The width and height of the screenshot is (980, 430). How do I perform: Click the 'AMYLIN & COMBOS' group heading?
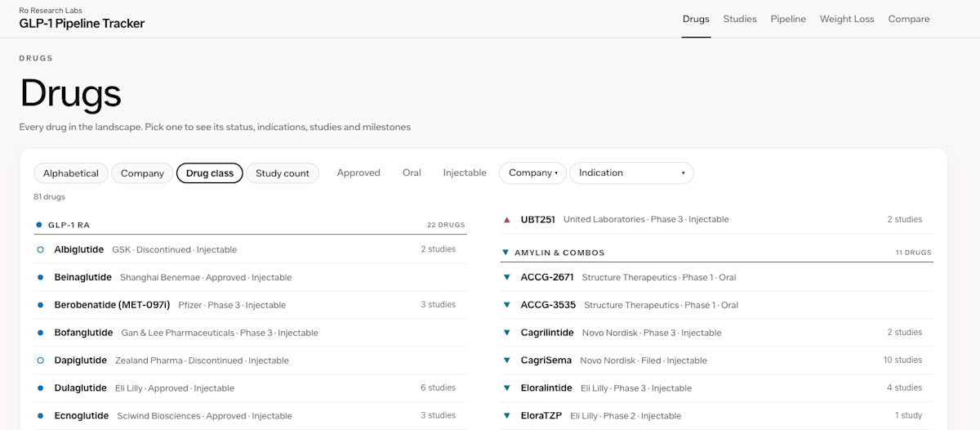[x=559, y=253]
